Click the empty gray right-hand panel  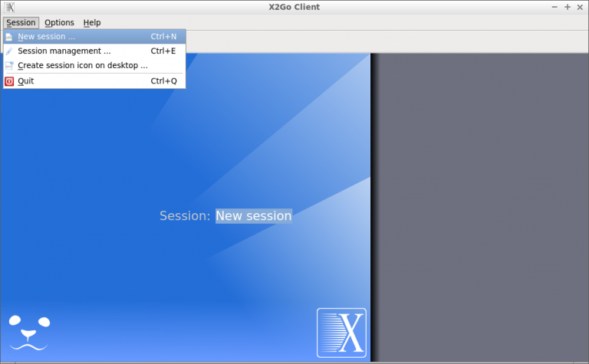482,207
